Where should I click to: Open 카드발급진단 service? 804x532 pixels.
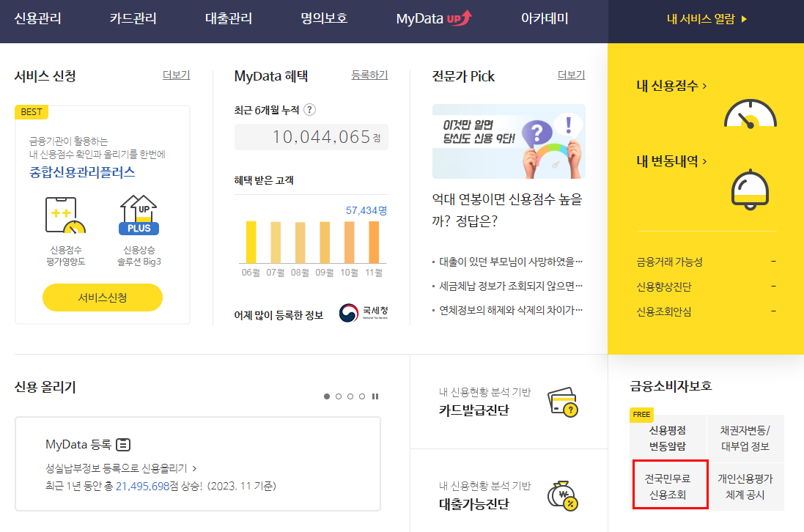click(473, 410)
